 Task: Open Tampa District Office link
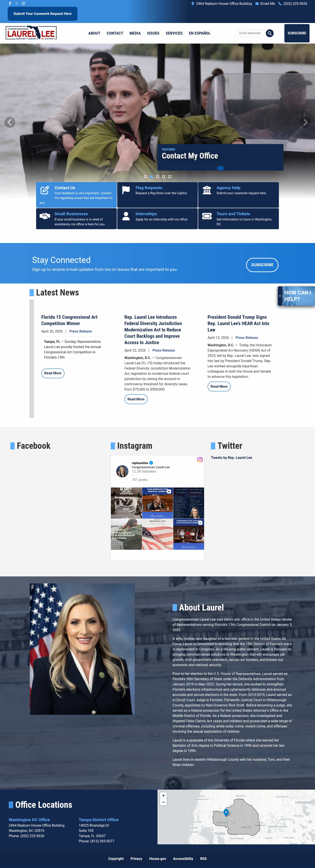[99, 819]
